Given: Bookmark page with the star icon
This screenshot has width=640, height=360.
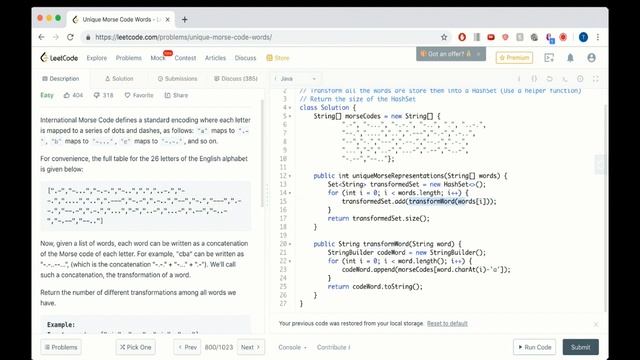Looking at the screenshot, I should [444, 37].
